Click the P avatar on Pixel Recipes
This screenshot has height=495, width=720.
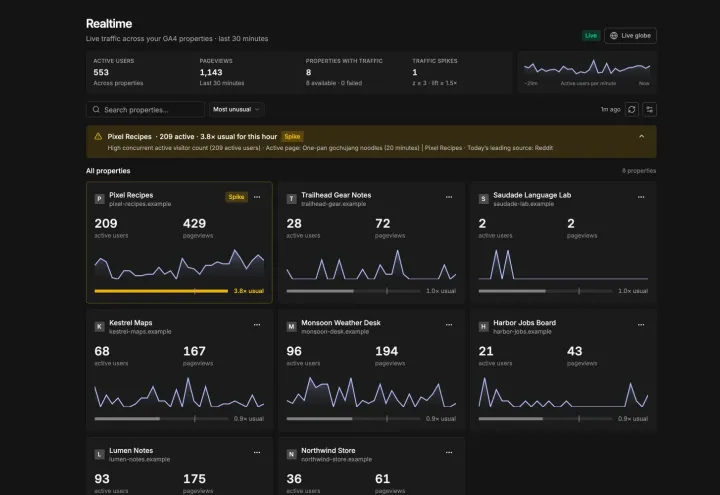(x=99, y=199)
